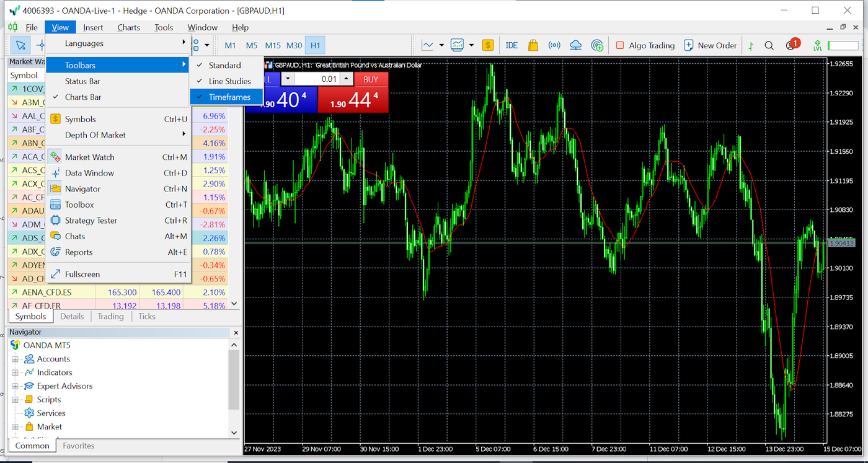Select the arrow cursor tool
The width and height of the screenshot is (868, 463).
(x=20, y=45)
